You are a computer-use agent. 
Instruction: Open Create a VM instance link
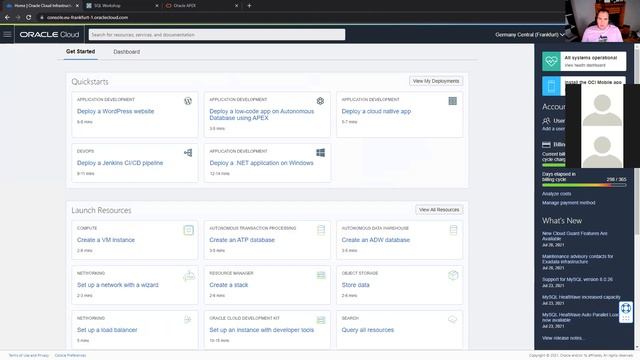coord(106,240)
